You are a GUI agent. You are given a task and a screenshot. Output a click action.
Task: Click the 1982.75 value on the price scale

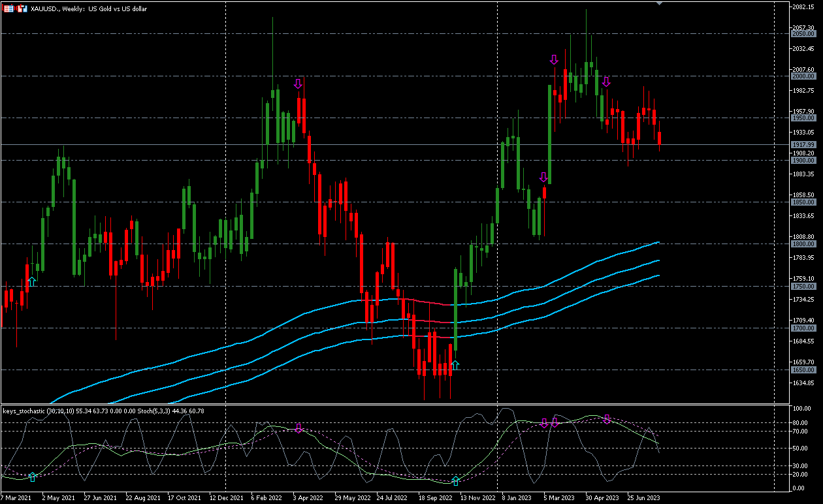click(803, 90)
